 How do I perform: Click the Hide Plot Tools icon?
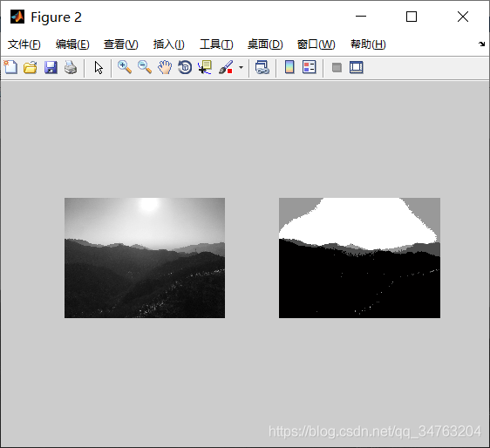click(337, 67)
